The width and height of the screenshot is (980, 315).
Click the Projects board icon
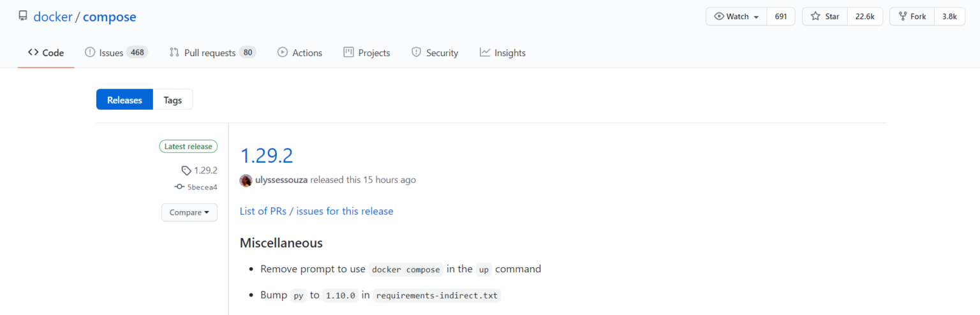click(x=348, y=53)
